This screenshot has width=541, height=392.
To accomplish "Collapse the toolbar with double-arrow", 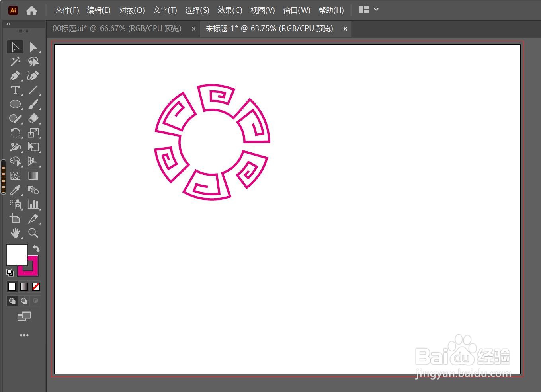I will coord(8,24).
